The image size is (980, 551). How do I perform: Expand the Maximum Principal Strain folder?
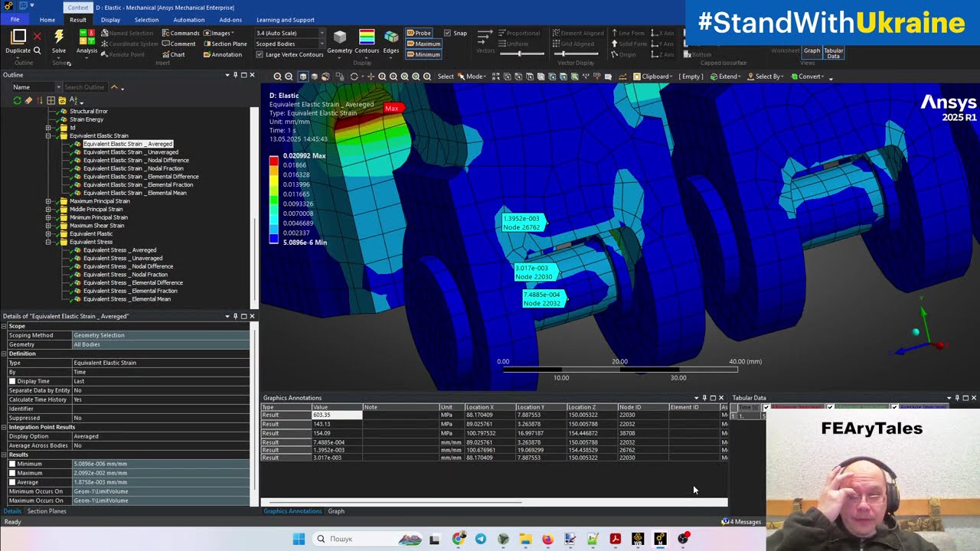tap(48, 201)
